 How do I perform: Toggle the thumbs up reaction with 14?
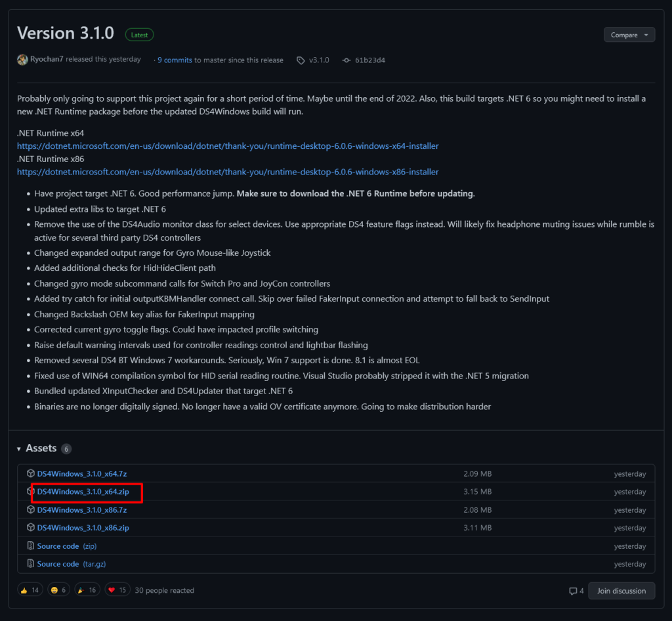click(30, 590)
